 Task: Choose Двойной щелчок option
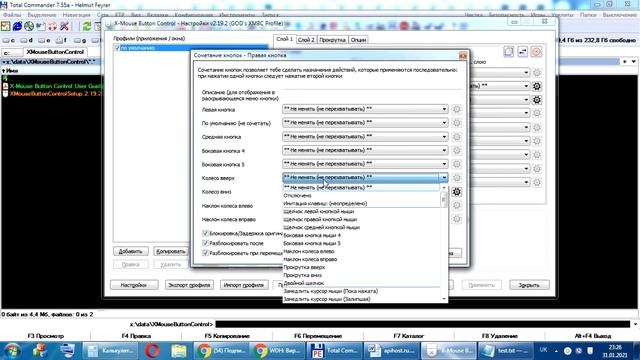pos(362,283)
